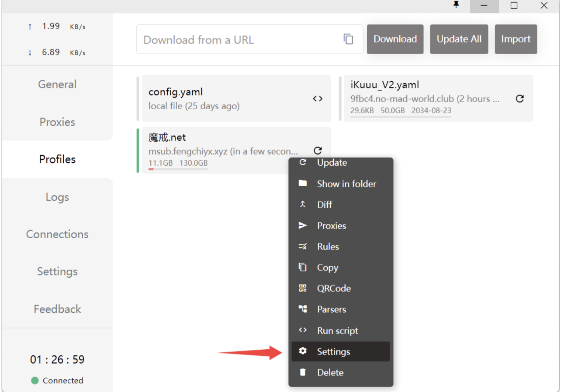Click the paste clipboard icon in URL field
This screenshot has width=566, height=392.
[348, 39]
